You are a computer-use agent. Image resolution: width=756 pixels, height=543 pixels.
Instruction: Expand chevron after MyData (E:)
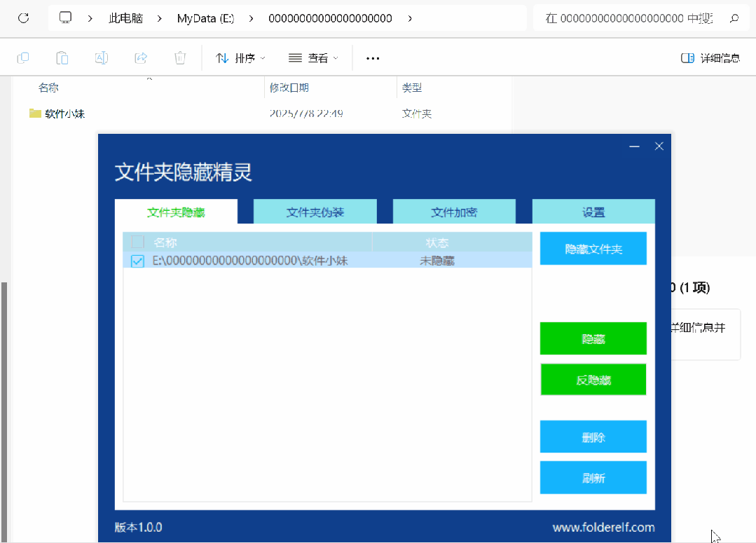252,18
